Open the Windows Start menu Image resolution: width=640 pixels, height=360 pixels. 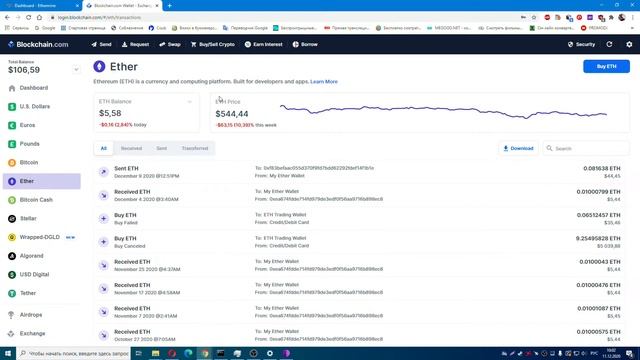pyautogui.click(x=8, y=353)
